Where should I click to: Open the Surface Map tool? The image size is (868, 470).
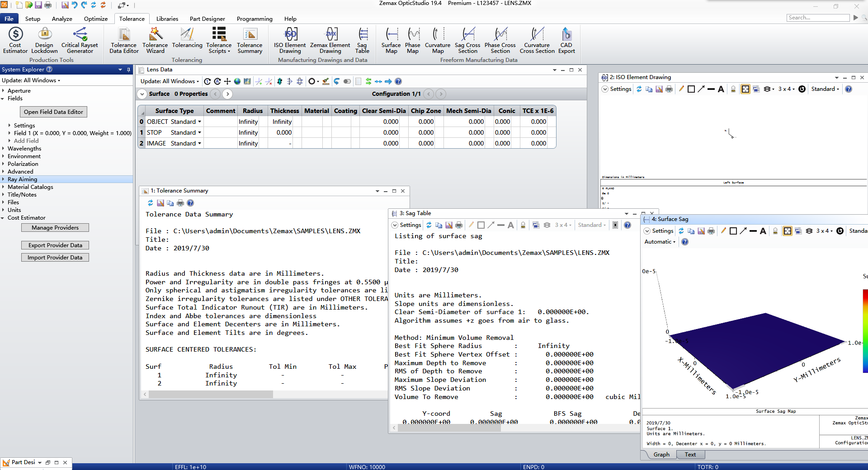[391, 40]
